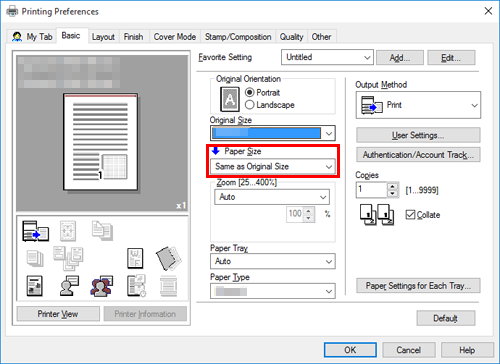
Task: Select the Portrait orientation radio button
Action: tap(250, 92)
